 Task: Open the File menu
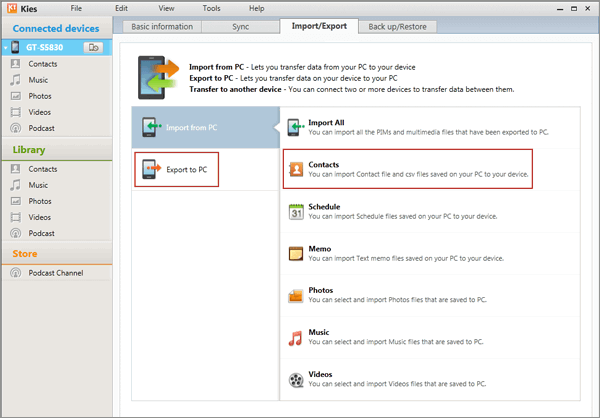click(77, 8)
